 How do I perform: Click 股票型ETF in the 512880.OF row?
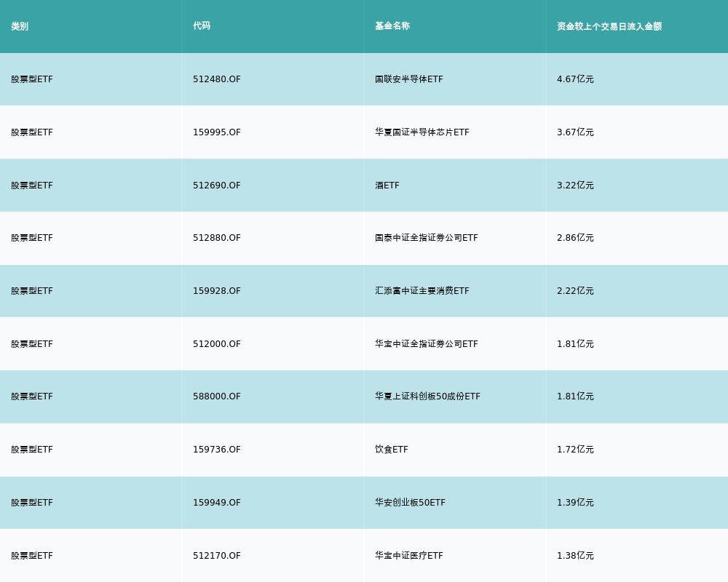coord(32,238)
